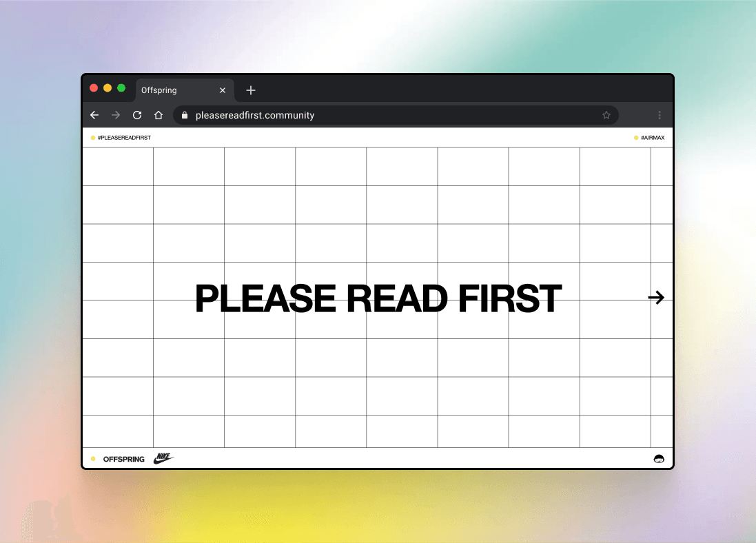Go to the next slide with the right arrow
Image resolution: width=756 pixels, height=543 pixels.
[x=656, y=298]
